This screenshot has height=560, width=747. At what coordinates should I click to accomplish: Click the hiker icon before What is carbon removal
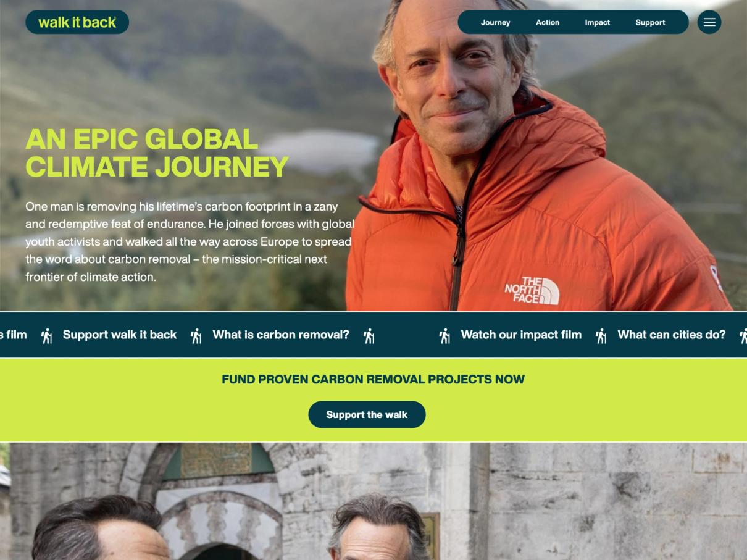tap(196, 335)
